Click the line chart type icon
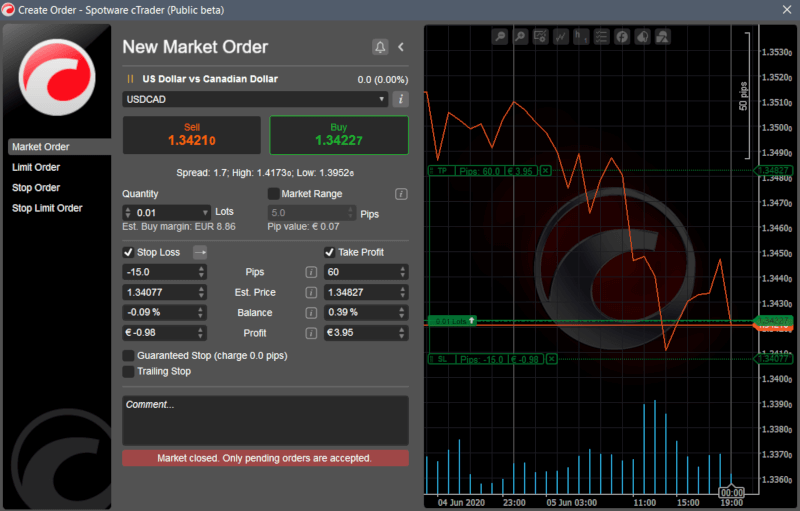This screenshot has height=511, width=800. 561,36
